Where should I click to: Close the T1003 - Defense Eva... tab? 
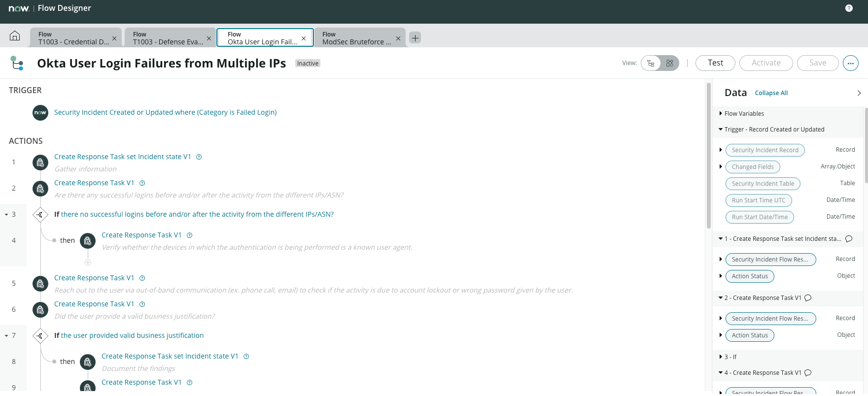coord(209,38)
